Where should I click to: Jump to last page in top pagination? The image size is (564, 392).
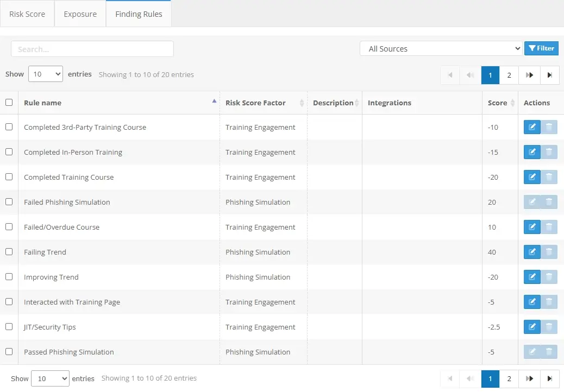click(550, 75)
